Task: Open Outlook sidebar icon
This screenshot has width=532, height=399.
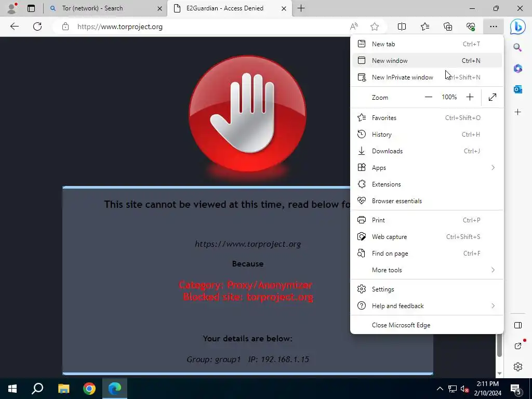Action: 518,89
